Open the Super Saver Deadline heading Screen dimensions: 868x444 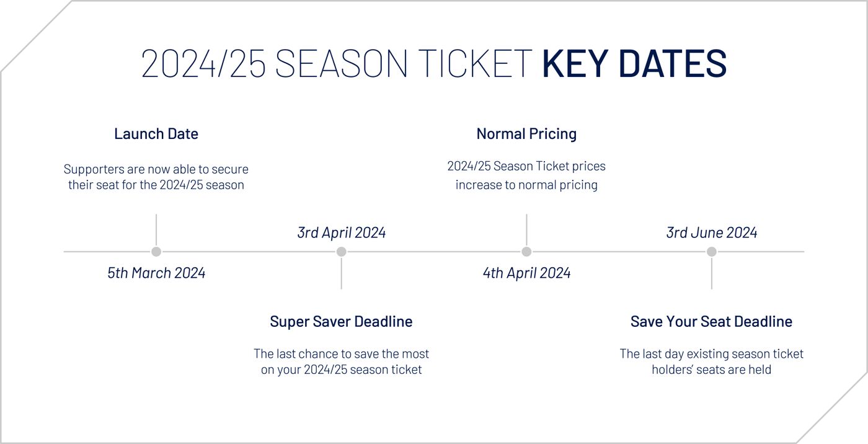[341, 321]
